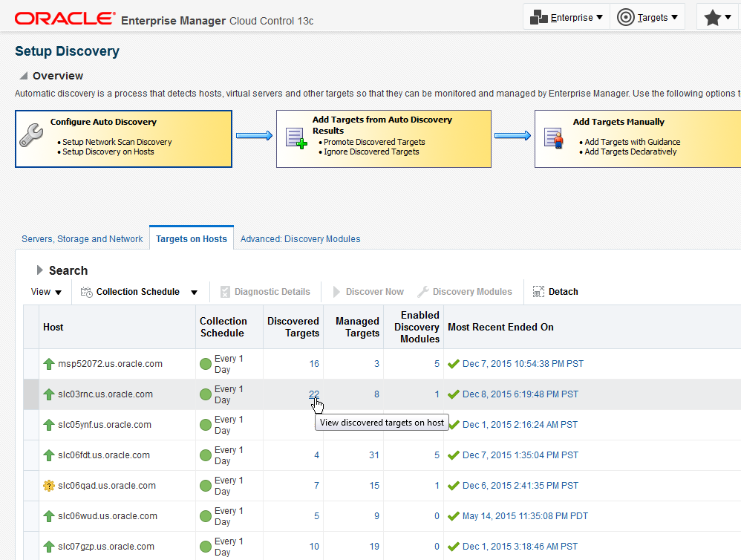
Task: Open the View dropdown menu
Action: (46, 292)
